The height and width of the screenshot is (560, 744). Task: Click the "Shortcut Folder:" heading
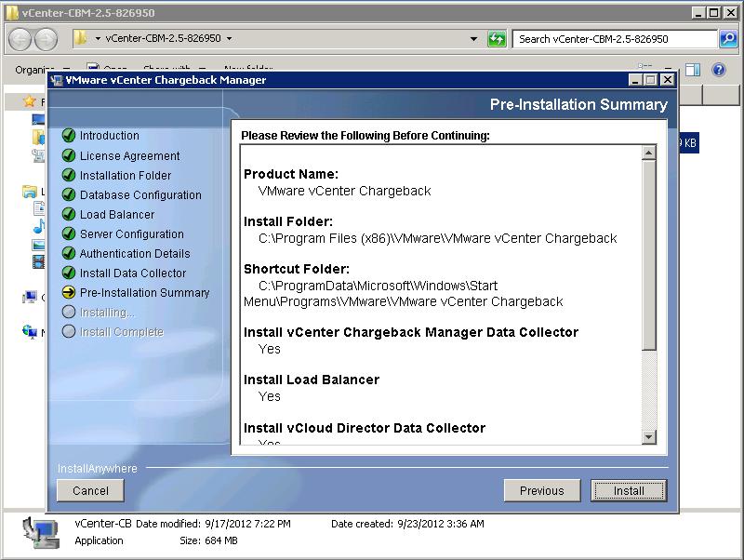pos(297,269)
